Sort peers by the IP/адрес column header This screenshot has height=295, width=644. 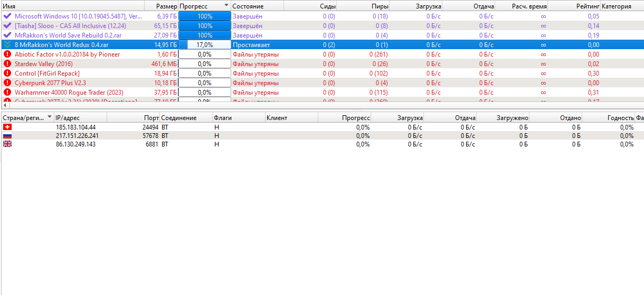coord(80,118)
